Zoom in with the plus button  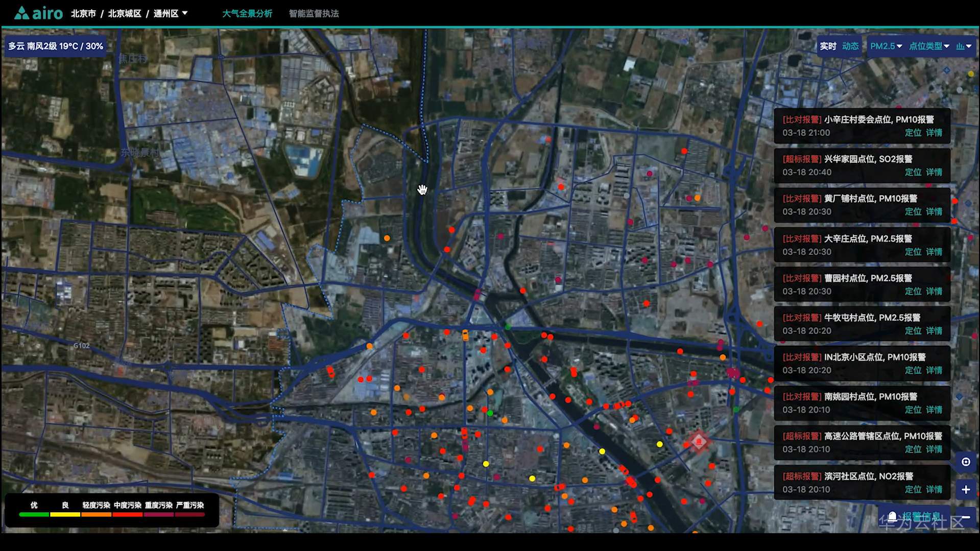[966, 489]
